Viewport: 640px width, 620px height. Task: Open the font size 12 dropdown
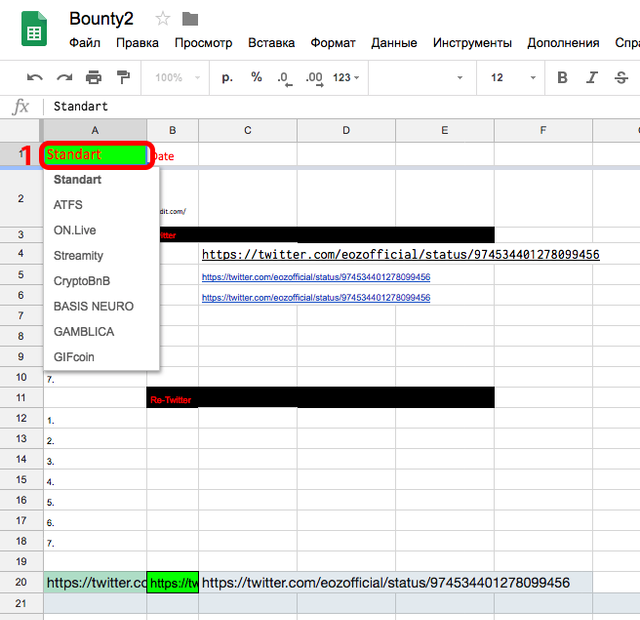coord(511,77)
